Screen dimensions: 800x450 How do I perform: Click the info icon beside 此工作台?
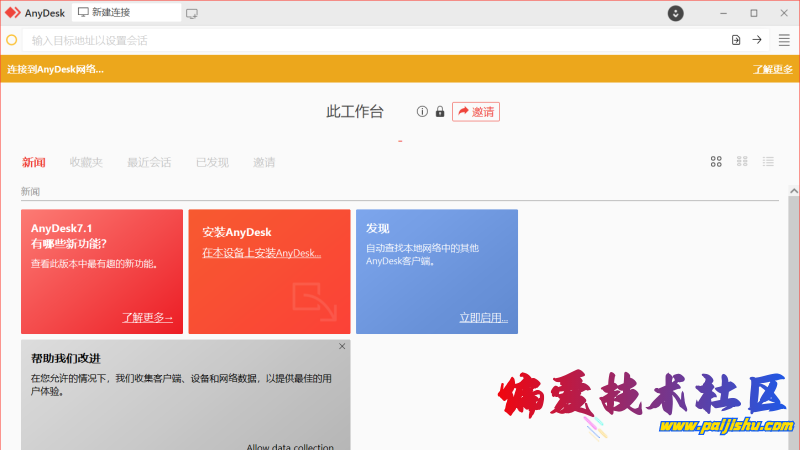click(x=422, y=112)
